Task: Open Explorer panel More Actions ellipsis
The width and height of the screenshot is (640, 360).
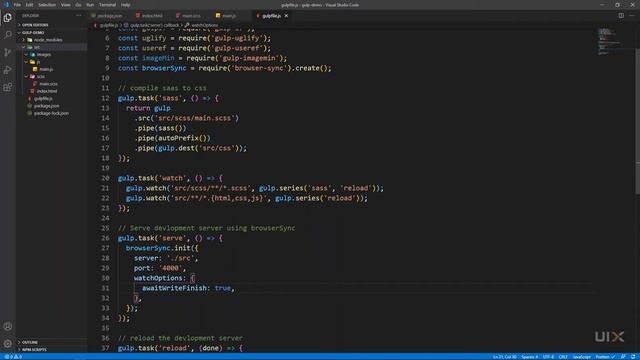Action: [78, 16]
